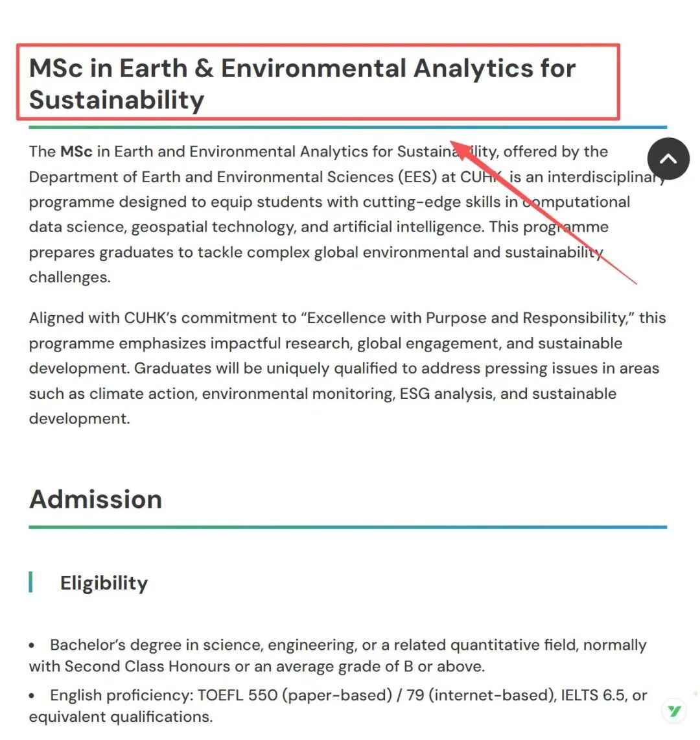Click the "(EES)" abbreviation in first paragraph
This screenshot has width=700, height=740.
click(x=417, y=177)
